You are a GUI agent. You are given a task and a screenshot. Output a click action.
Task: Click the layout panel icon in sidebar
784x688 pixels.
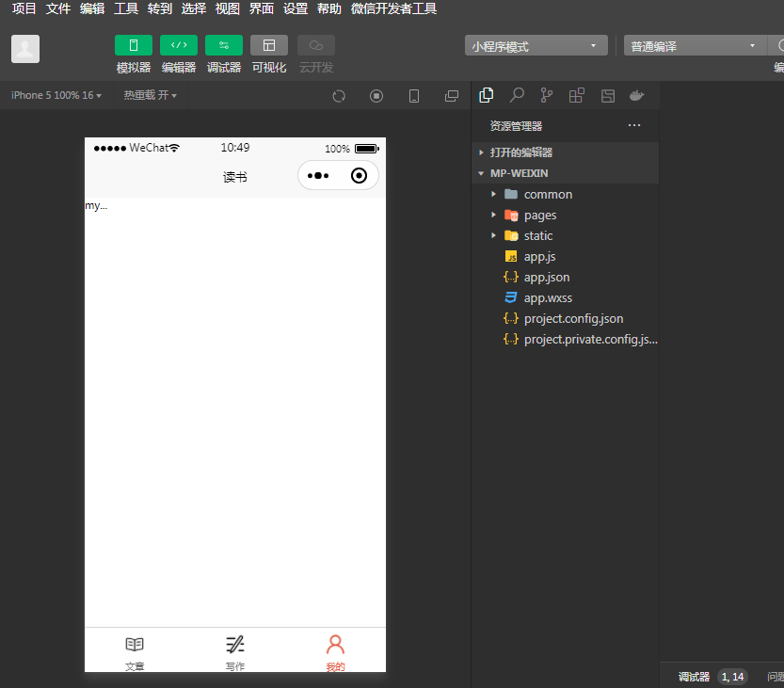tap(607, 95)
